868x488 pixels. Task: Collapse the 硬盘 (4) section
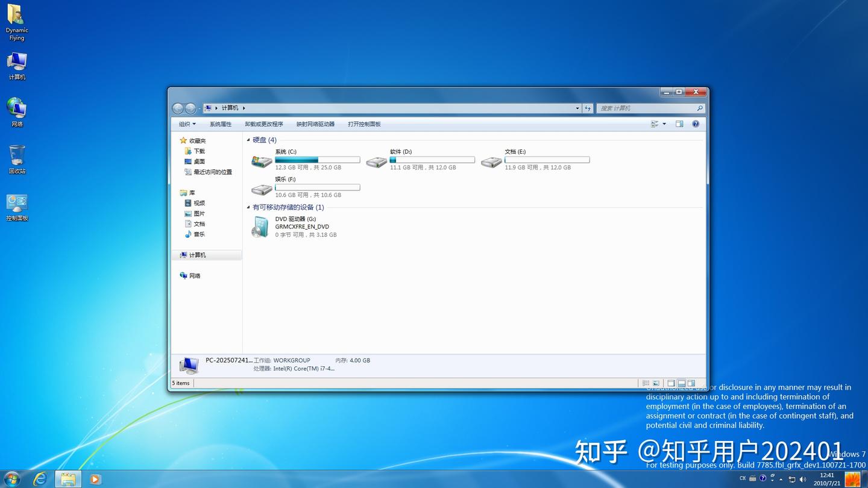point(250,140)
